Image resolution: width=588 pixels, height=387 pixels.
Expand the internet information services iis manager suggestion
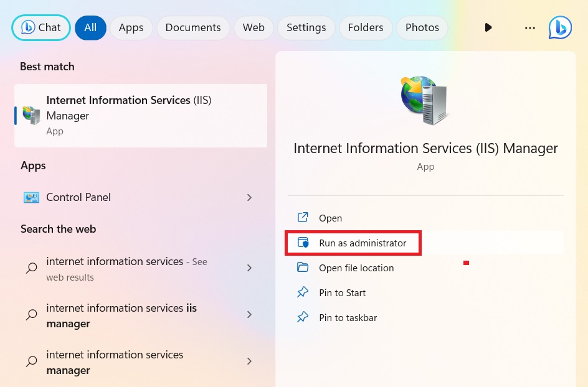click(249, 315)
